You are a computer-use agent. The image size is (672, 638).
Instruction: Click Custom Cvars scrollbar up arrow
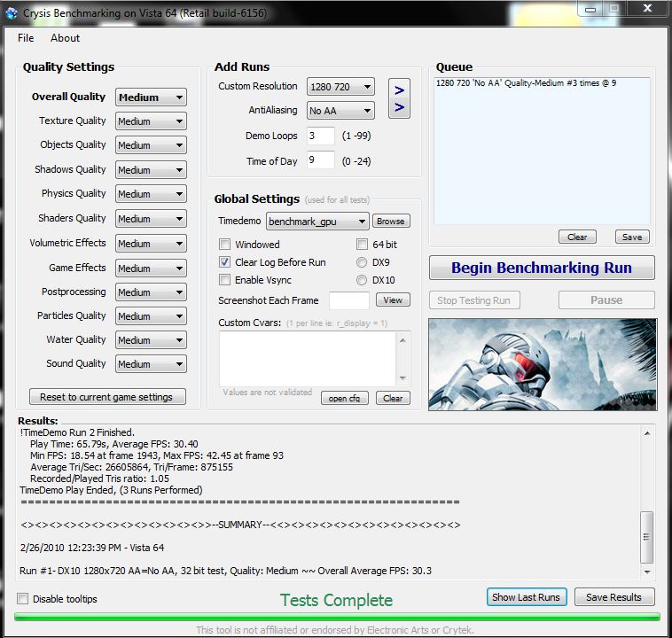pyautogui.click(x=402, y=340)
